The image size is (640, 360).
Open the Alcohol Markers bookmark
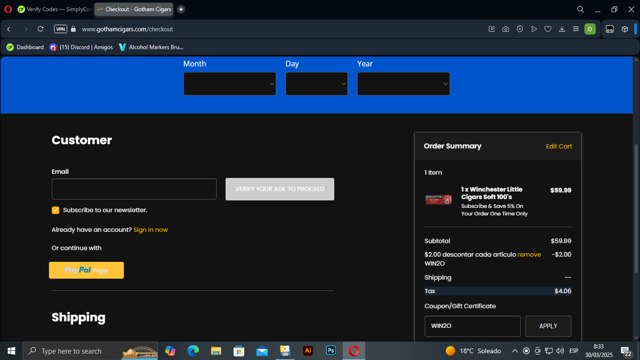(151, 47)
